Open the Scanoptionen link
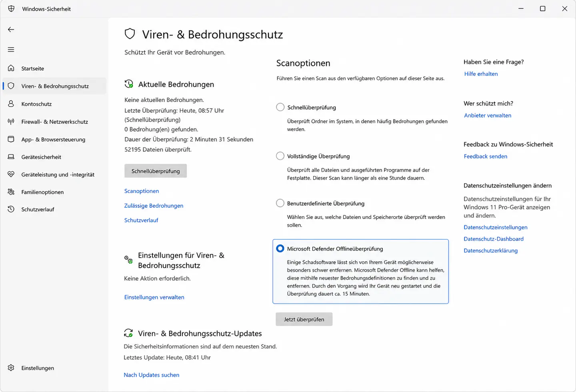 tap(142, 191)
